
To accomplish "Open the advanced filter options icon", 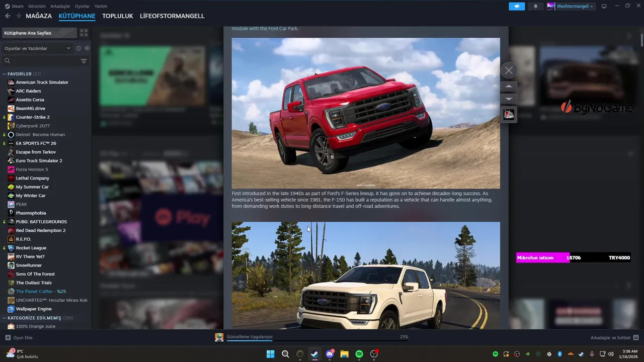I will 84,61.
